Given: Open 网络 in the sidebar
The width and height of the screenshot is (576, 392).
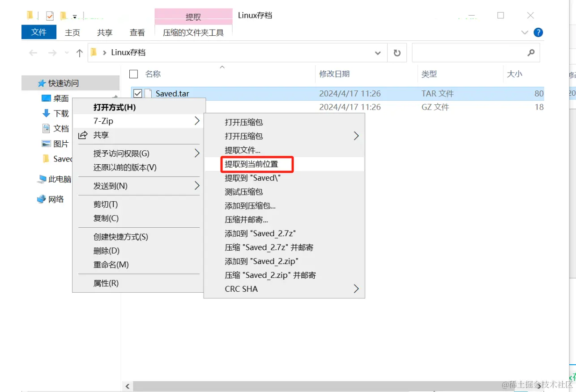Looking at the screenshot, I should pyautogui.click(x=51, y=199).
